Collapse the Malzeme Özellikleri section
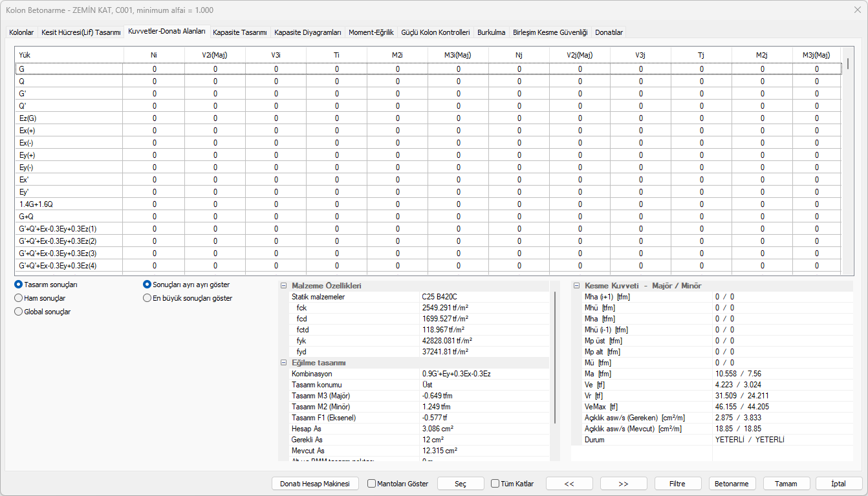The image size is (868, 496). tap(283, 286)
